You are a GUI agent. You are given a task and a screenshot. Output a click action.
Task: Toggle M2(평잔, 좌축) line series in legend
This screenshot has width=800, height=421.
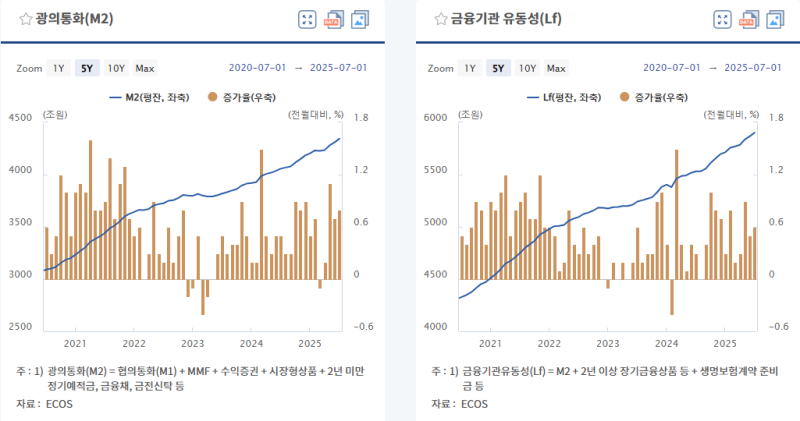click(x=151, y=97)
